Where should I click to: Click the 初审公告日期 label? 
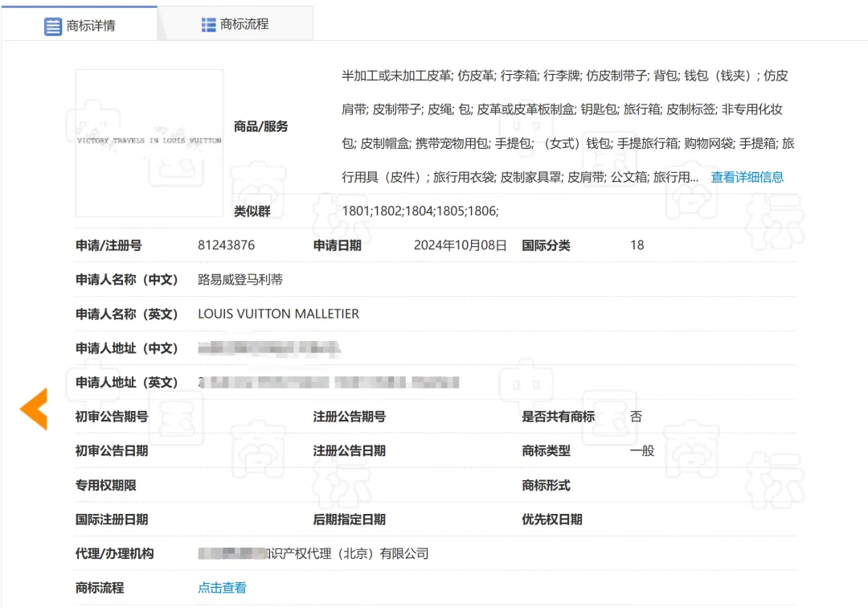(111, 450)
